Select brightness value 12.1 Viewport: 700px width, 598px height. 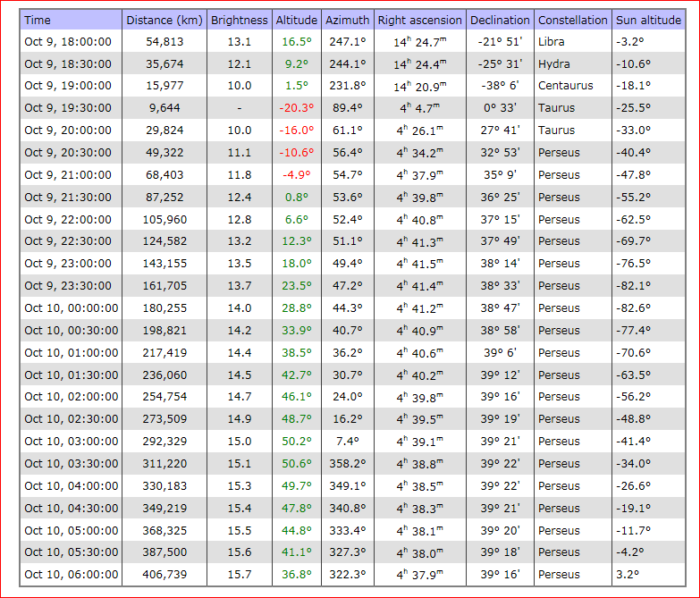240,63
